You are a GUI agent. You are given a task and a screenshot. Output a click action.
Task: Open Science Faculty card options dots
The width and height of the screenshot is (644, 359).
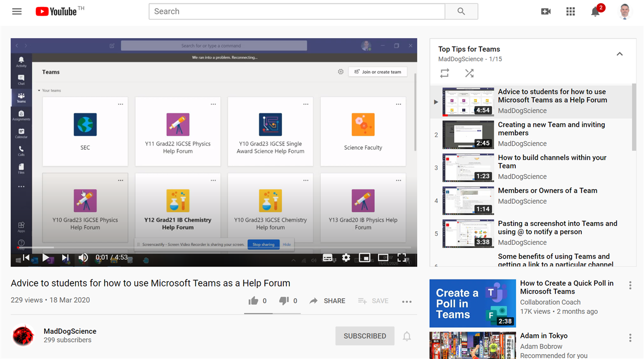click(398, 104)
